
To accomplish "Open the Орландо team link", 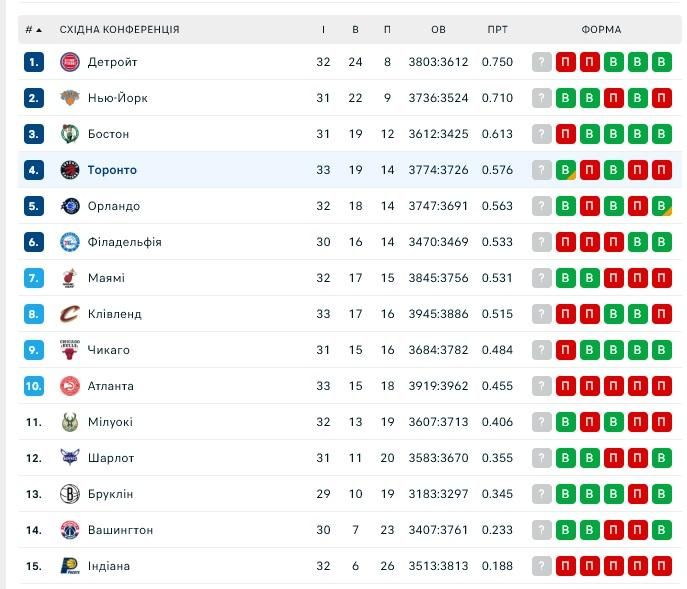I will (113, 206).
